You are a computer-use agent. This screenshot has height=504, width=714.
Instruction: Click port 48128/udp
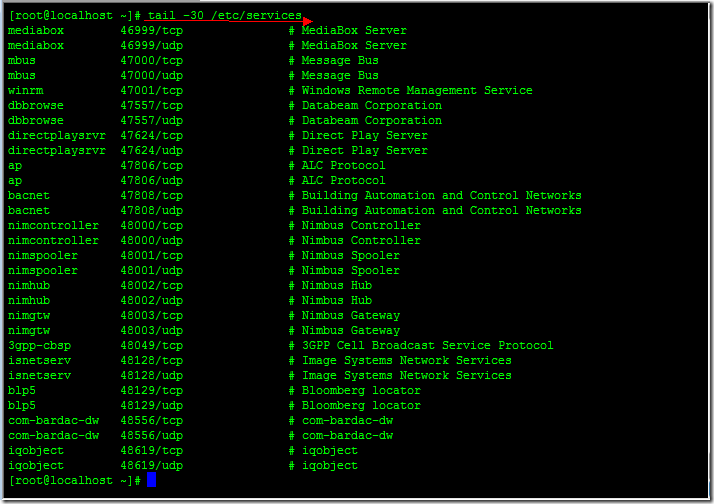coord(152,376)
